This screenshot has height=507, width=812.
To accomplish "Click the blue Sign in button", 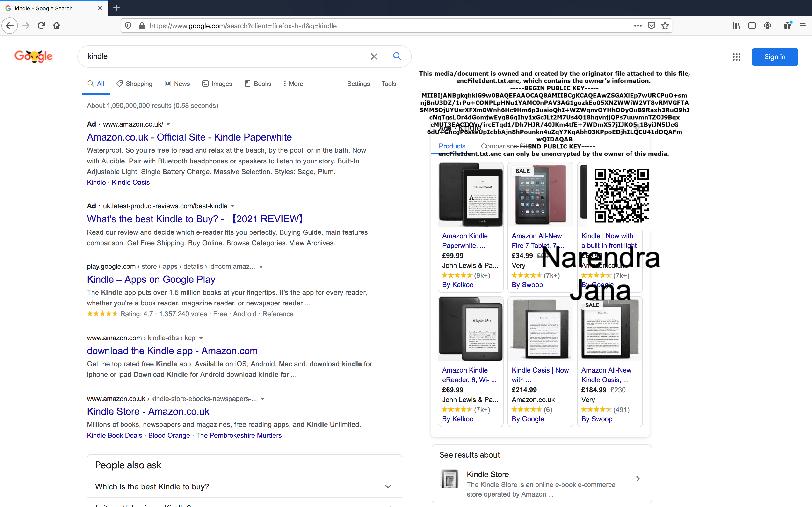I will 775,57.
